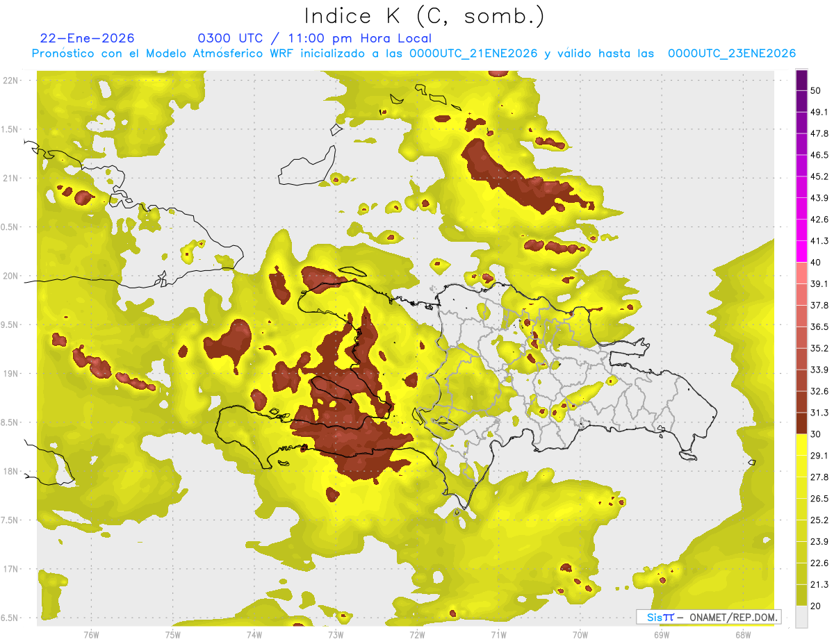The width and height of the screenshot is (834, 644).
Task: Select color scale value "31.3"
Action: (x=819, y=413)
